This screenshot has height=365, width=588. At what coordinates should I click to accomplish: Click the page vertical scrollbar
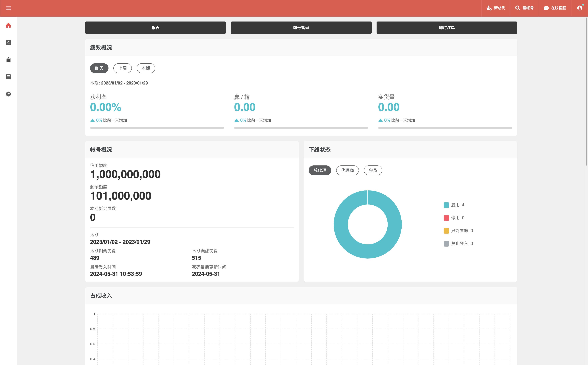(587, 92)
